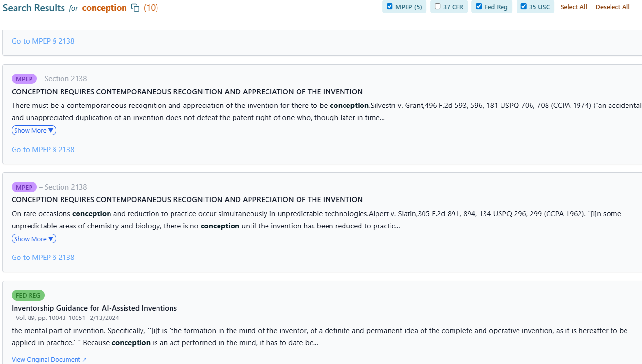Follow the middle Go to MPEP § 2138 link
This screenshot has width=642, height=364.
[43, 149]
